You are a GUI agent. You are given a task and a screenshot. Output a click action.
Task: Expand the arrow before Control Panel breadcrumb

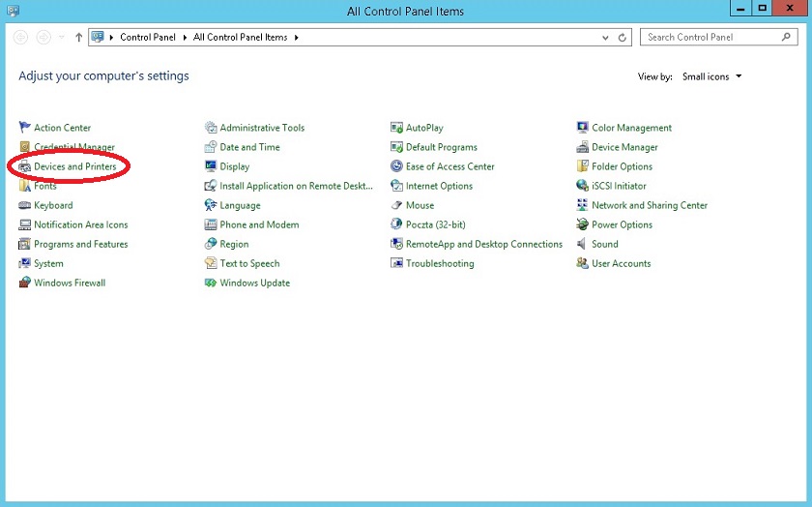click(x=111, y=38)
